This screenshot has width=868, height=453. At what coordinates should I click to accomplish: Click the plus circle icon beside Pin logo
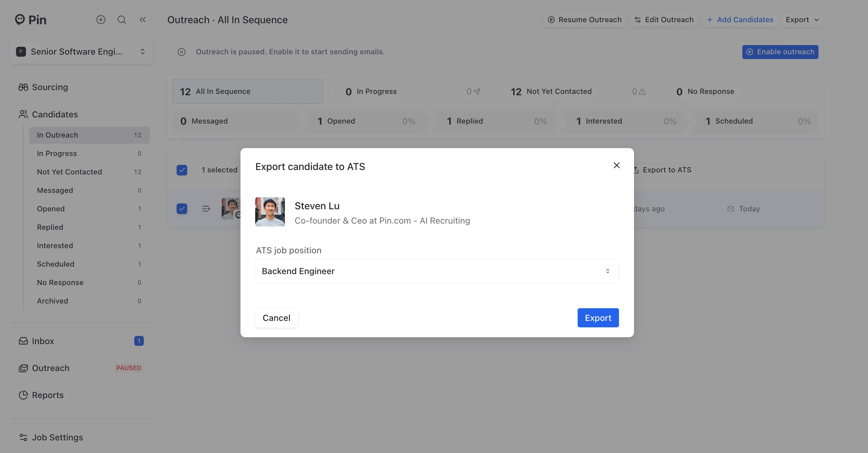[101, 20]
